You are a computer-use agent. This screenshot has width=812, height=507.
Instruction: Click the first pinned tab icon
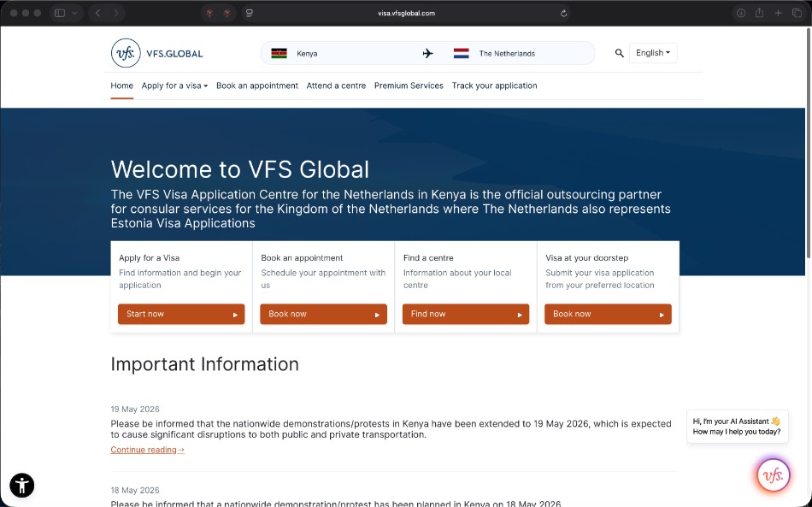(x=209, y=14)
